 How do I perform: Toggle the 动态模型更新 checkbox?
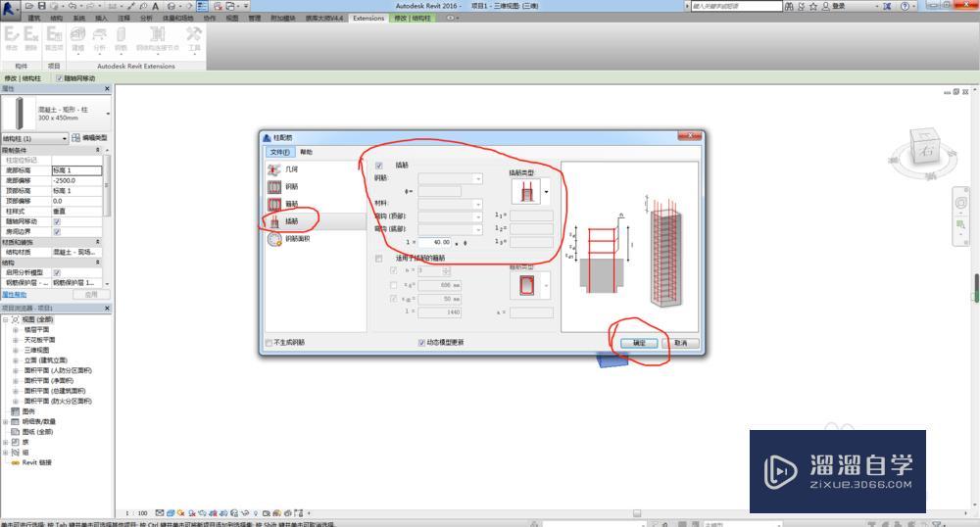coord(421,343)
